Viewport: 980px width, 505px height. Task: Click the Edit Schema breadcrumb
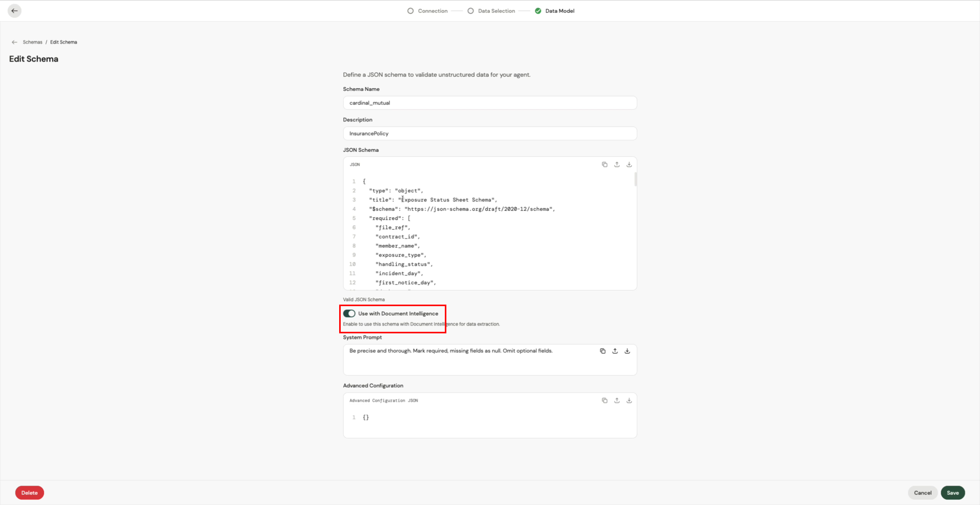tap(64, 42)
